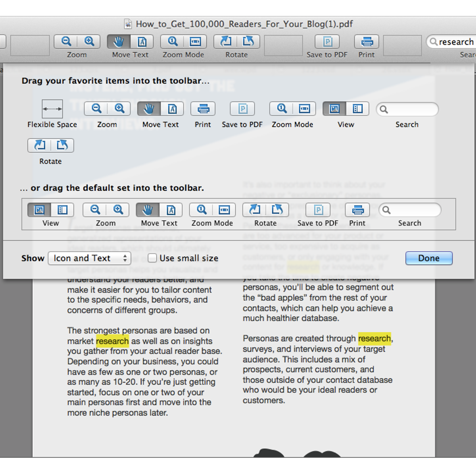This screenshot has height=476, width=476.
Task: Click the research text in the Search field
Action: click(455, 42)
